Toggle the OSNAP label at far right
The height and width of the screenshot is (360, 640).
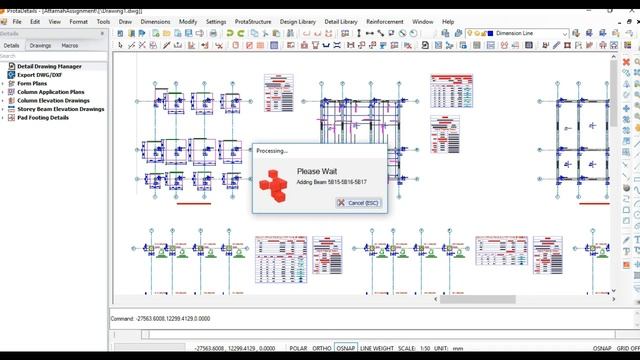[602, 348]
